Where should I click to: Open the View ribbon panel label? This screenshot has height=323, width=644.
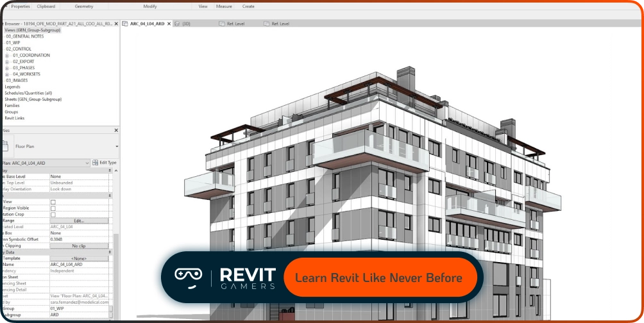[203, 6]
